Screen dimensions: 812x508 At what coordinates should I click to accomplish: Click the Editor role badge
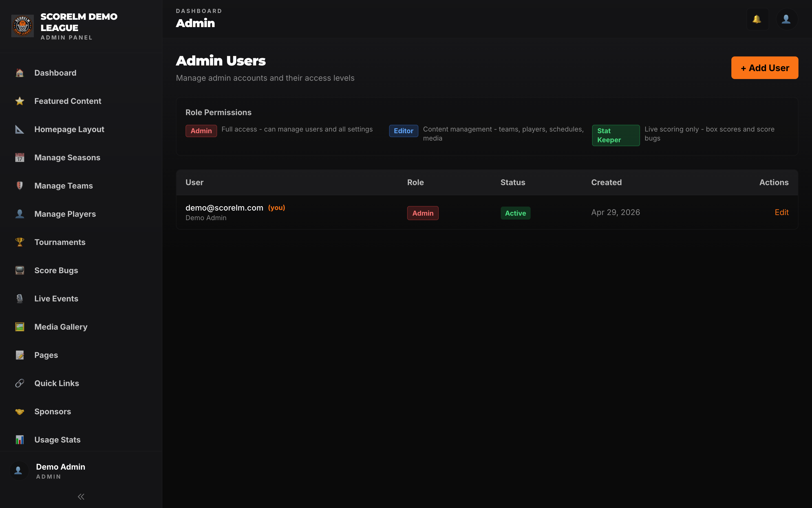click(403, 131)
